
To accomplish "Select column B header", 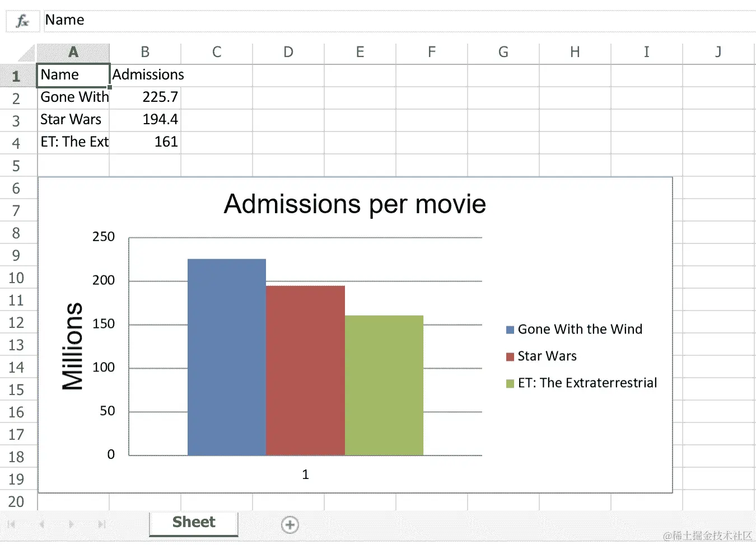I will coord(145,53).
